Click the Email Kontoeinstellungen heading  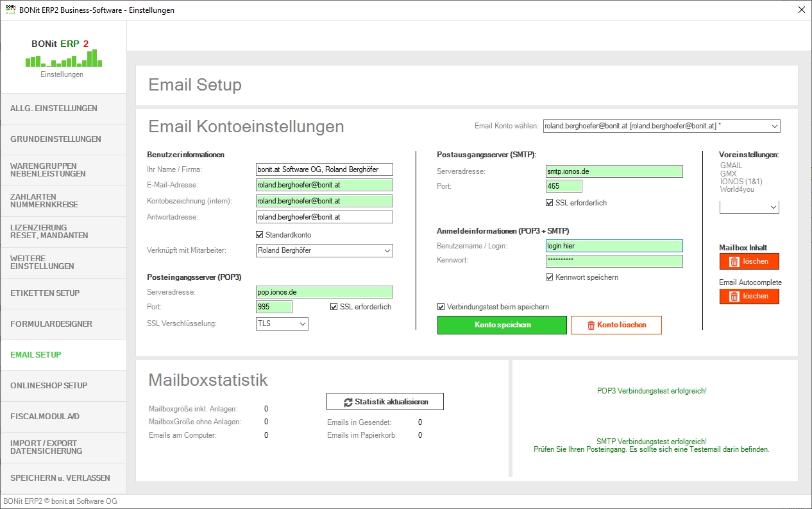click(246, 126)
